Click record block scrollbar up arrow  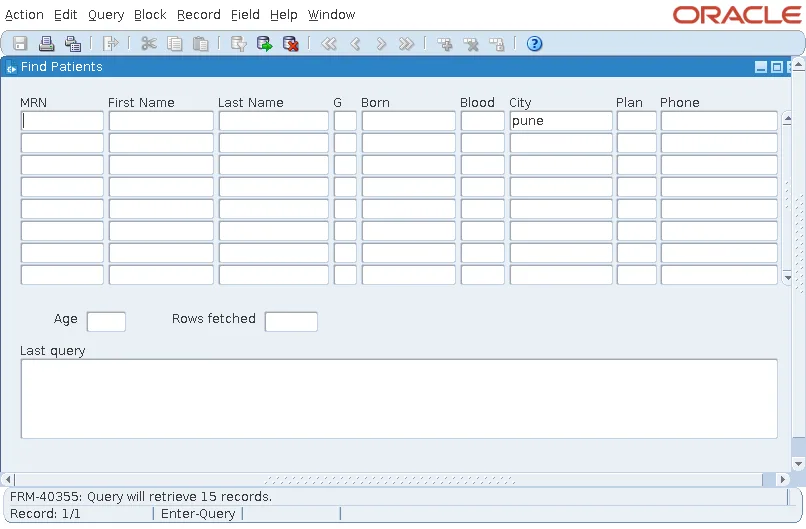tap(787, 119)
